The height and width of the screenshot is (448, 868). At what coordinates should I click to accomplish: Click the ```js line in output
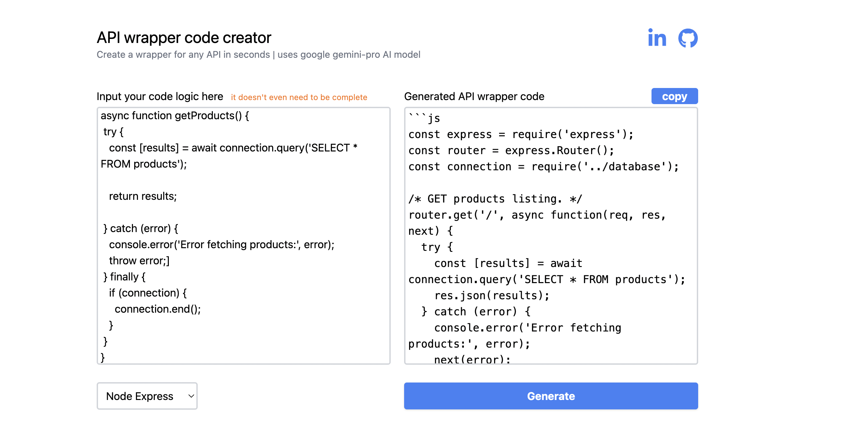(x=425, y=118)
